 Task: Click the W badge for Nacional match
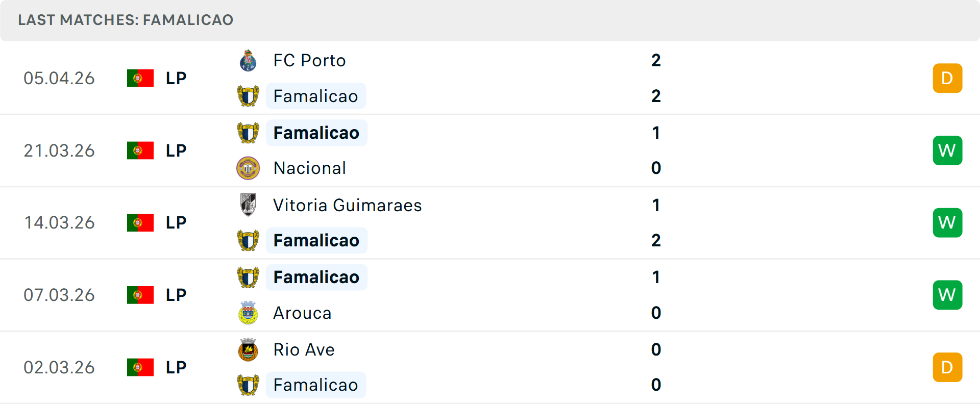[x=947, y=150]
